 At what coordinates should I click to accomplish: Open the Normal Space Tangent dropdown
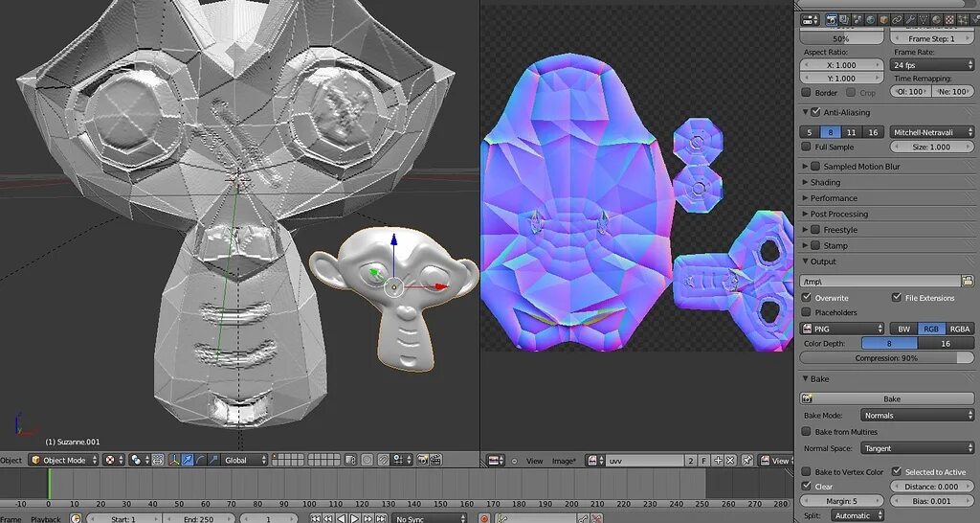point(917,448)
